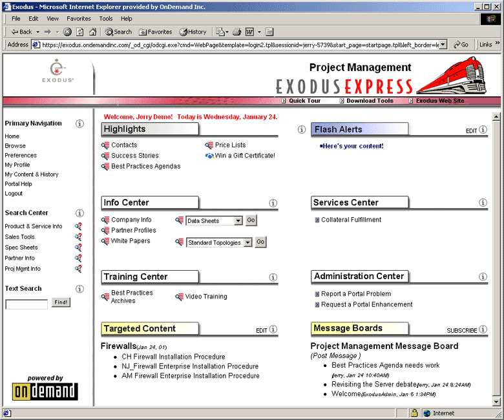Click the Highlights info icon
The image size is (504, 420).
(302, 129)
